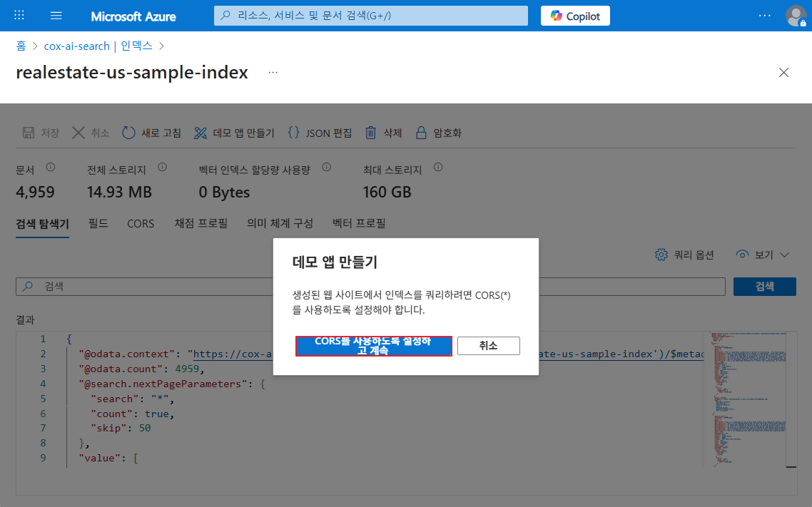Click the JSON results minimap
812x507 pixels.
click(x=750, y=399)
